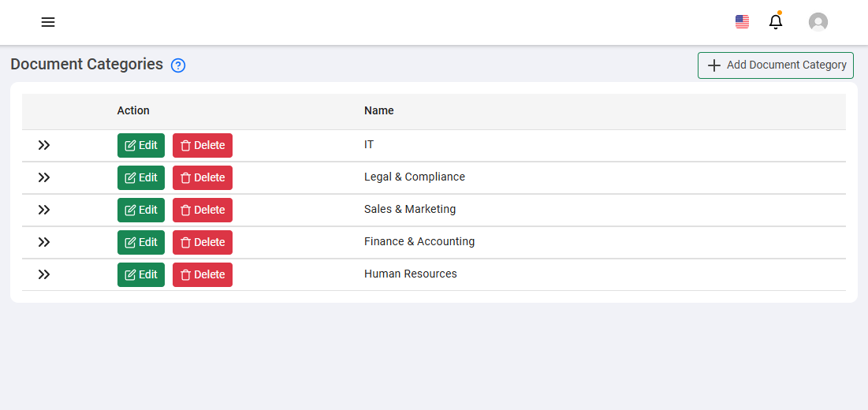
Task: Click the Name column header
Action: tap(379, 110)
